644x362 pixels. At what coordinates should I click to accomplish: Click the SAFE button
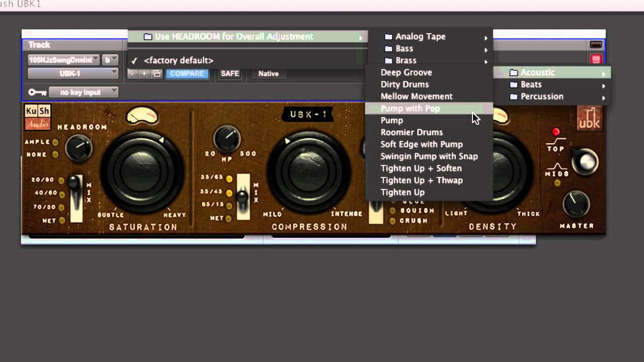(230, 73)
